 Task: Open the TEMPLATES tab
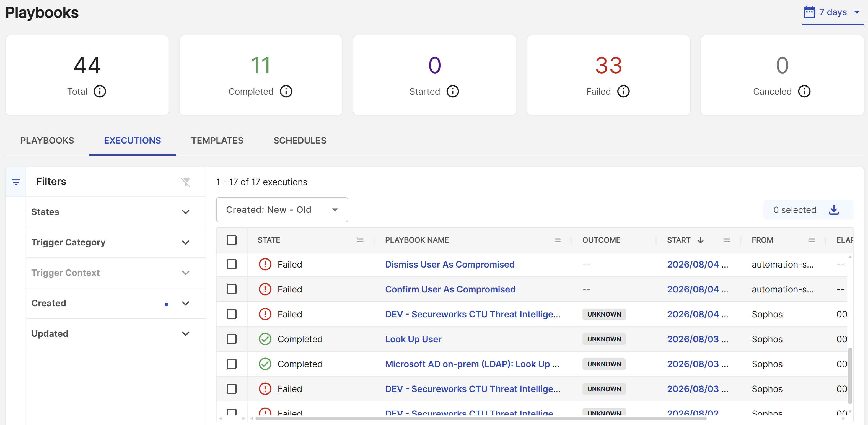click(x=217, y=141)
